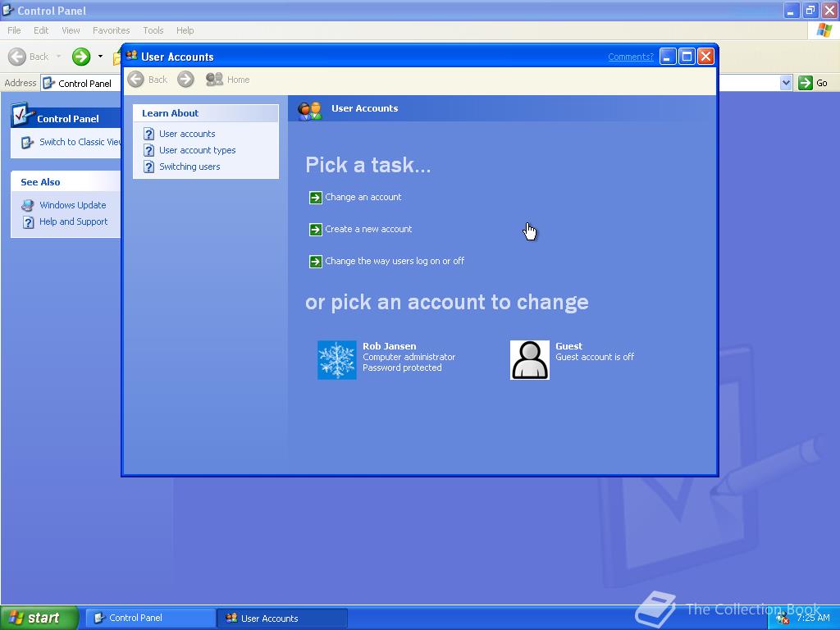Select Rob Jansen's snowflake account picture
The width and height of the screenshot is (840, 630).
pyautogui.click(x=336, y=360)
